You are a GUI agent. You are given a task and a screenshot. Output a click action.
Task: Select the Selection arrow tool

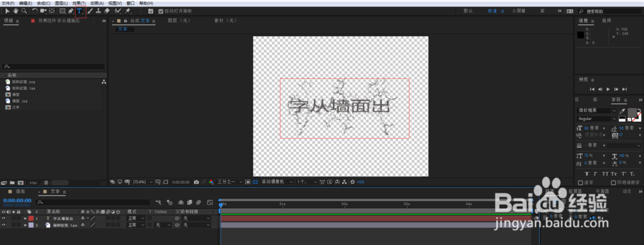point(7,11)
